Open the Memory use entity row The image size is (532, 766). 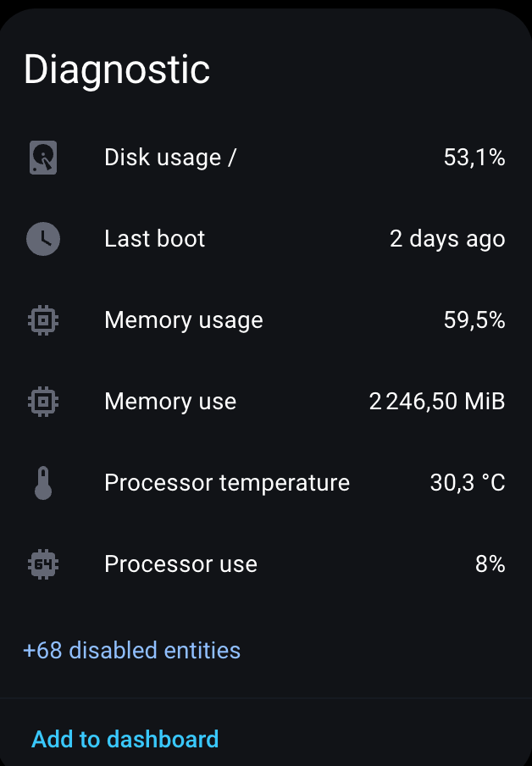pos(170,402)
